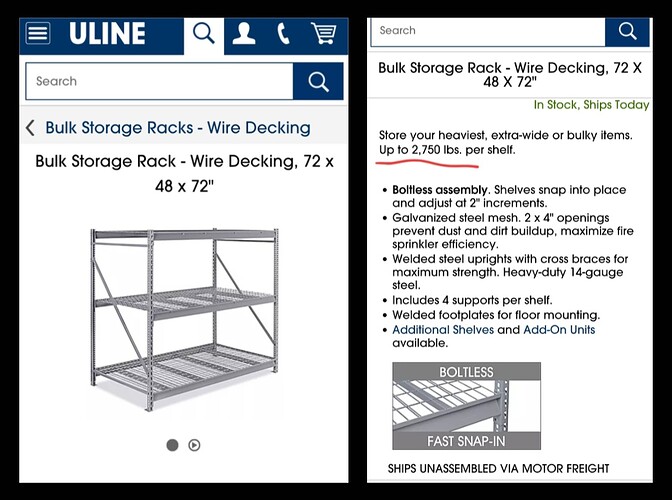Focus the right panel Search field
The height and width of the screenshot is (500, 672).
pyautogui.click(x=488, y=31)
